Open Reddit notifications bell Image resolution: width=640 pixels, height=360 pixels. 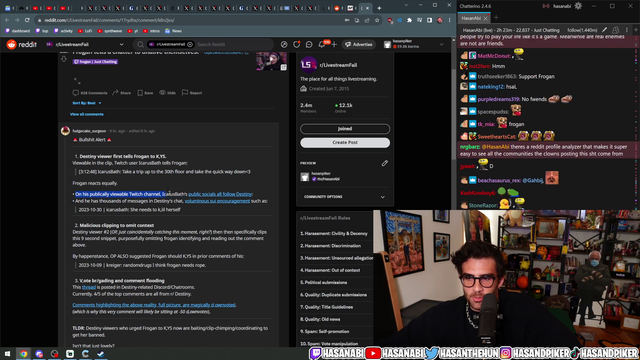click(x=322, y=44)
